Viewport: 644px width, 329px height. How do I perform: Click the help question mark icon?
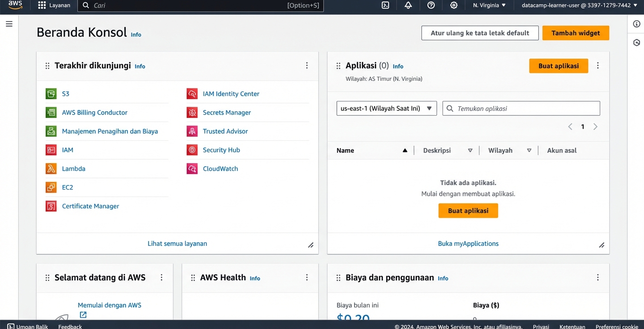431,5
